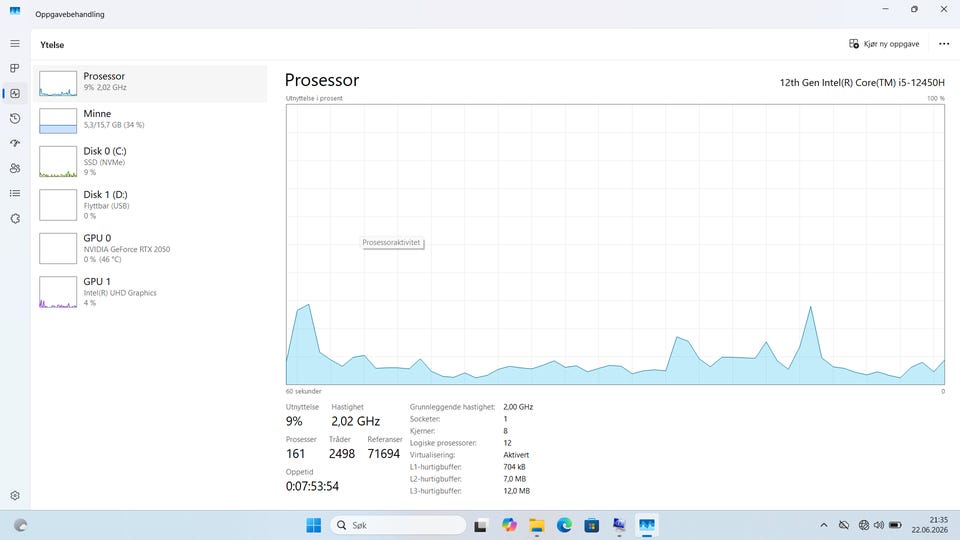Click the 71694 Referanser count

[384, 454]
